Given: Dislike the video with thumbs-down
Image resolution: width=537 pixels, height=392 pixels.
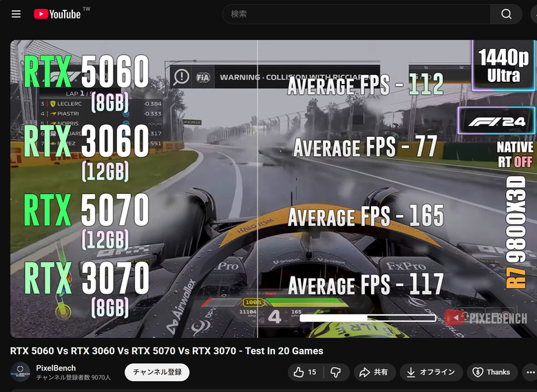Looking at the screenshot, I should 336,372.
